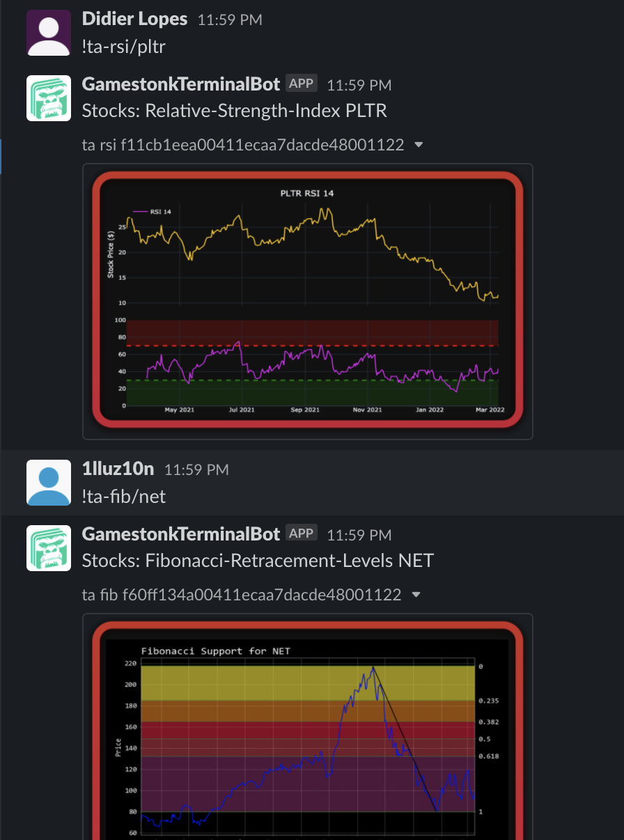Open 1lluz10n's profile avatar

pos(48,482)
